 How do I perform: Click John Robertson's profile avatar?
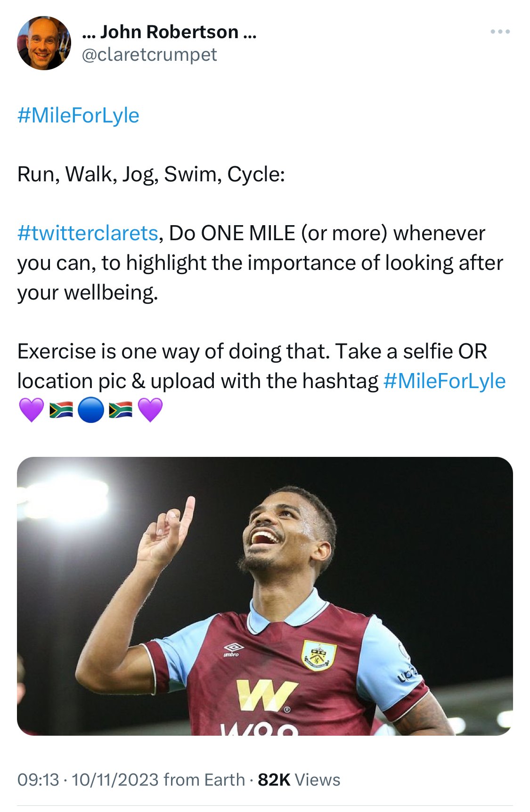(x=44, y=43)
